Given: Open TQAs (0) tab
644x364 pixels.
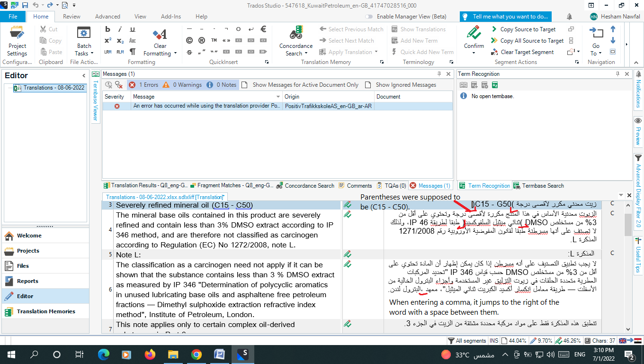Looking at the screenshot, I should pyautogui.click(x=392, y=186).
